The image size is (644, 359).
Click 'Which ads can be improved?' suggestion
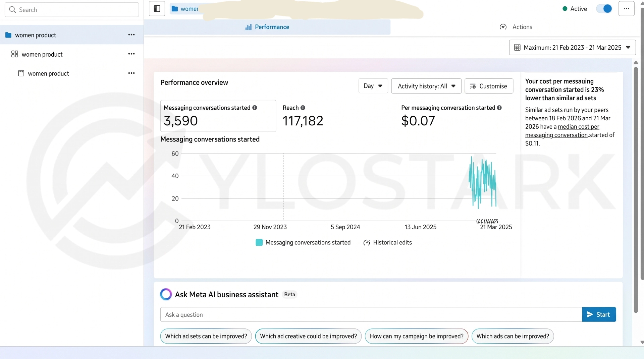point(513,336)
